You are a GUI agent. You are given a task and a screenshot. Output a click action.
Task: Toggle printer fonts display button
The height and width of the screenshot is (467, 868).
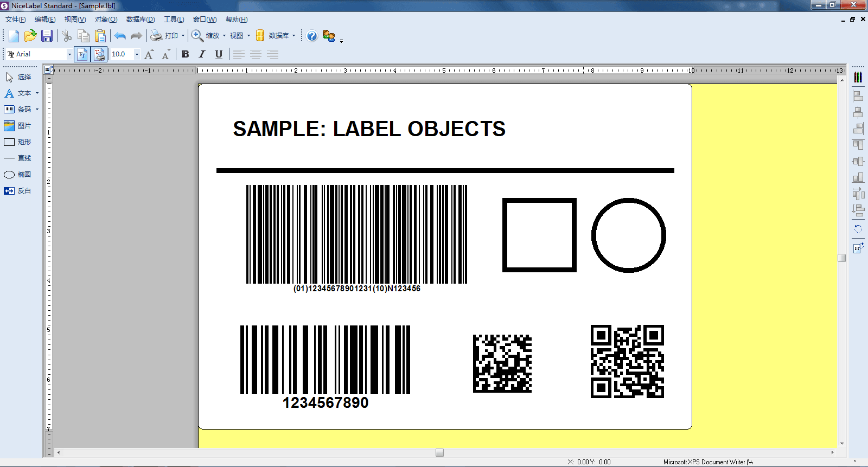click(100, 54)
